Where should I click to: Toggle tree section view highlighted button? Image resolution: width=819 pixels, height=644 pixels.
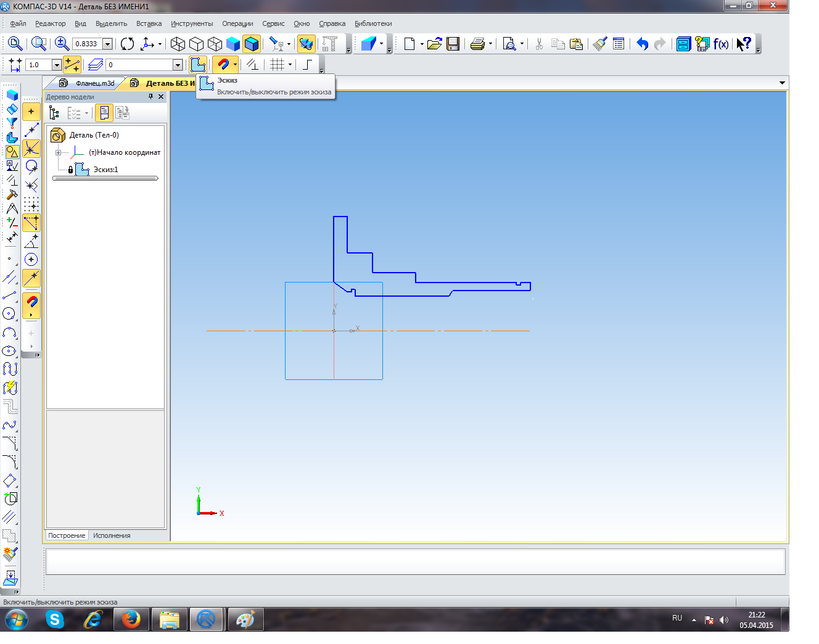click(x=104, y=113)
